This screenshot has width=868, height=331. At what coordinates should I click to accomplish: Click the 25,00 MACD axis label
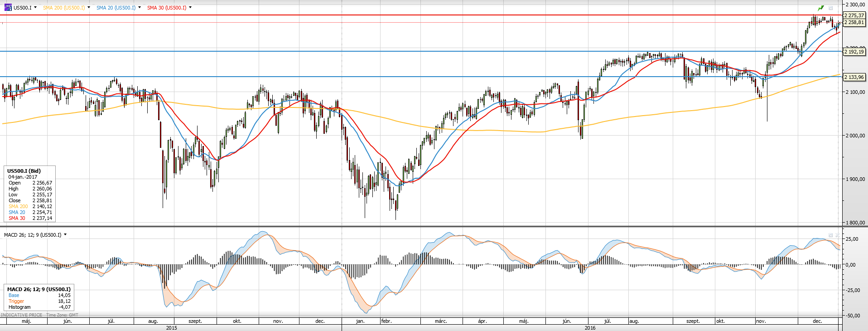click(x=852, y=239)
